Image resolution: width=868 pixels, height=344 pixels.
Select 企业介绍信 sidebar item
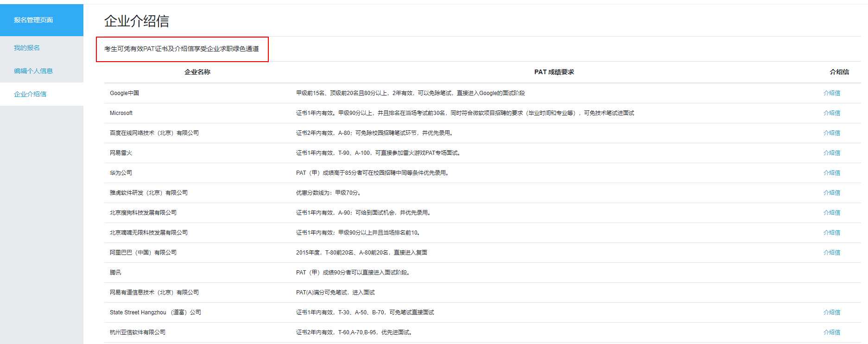pos(30,94)
